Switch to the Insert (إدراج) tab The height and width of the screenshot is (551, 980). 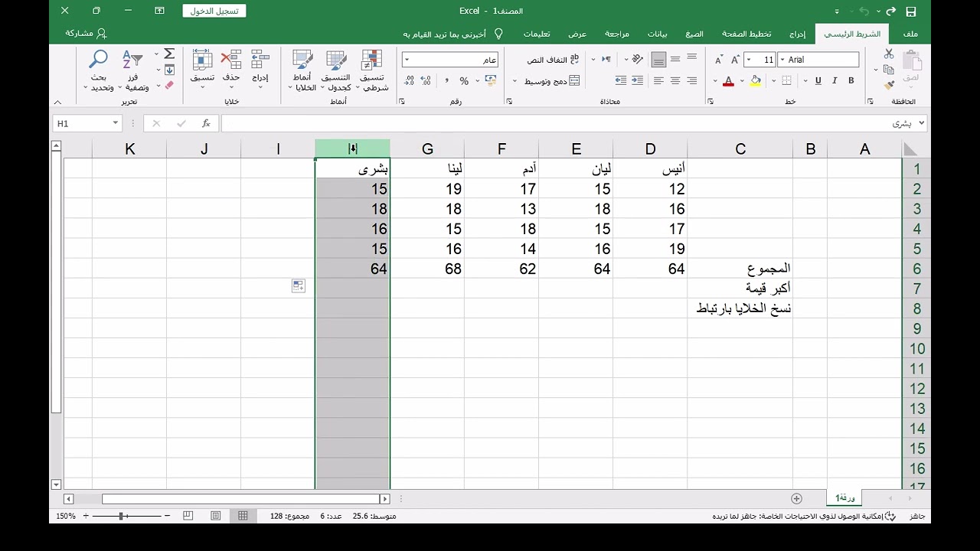798,34
